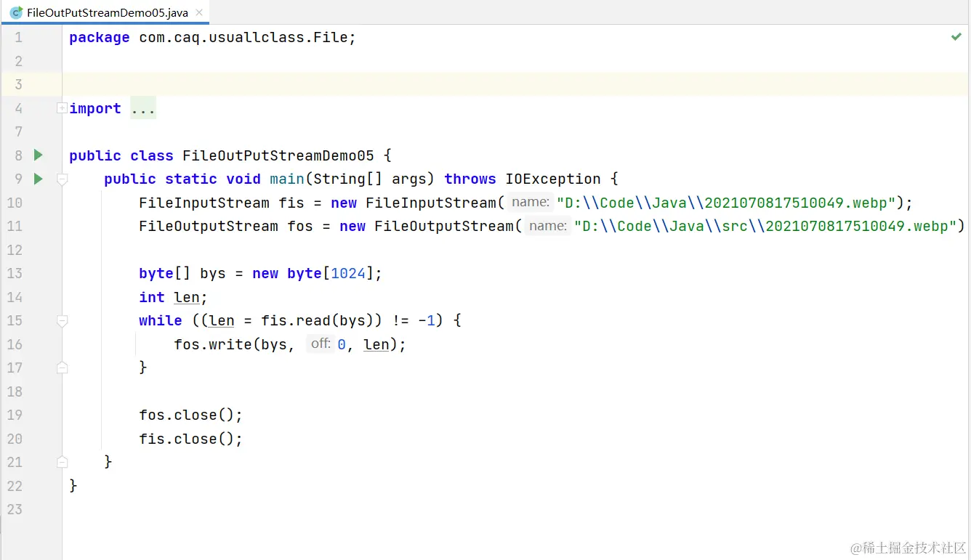971x560 pixels.
Task: Collapse while loop fold marker on line 15
Action: [x=63, y=320]
